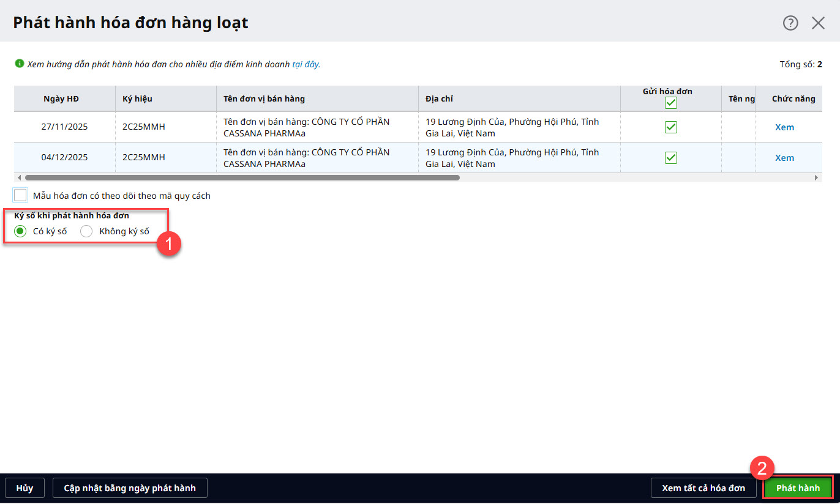Open the 'tại đây' guide link
This screenshot has height=504, width=840.
pyautogui.click(x=305, y=64)
